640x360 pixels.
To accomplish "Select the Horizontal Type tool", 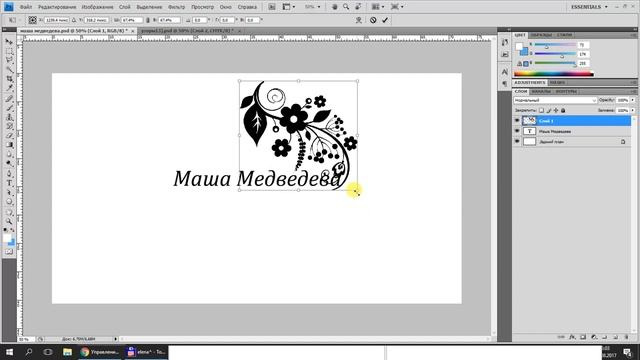I will [9, 183].
